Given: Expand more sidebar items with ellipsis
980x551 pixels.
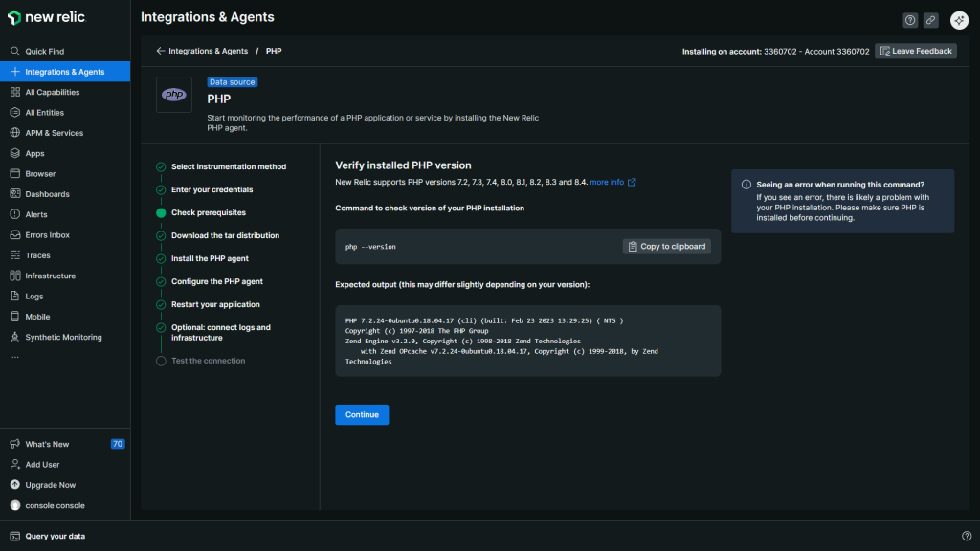Looking at the screenshot, I should [x=14, y=356].
